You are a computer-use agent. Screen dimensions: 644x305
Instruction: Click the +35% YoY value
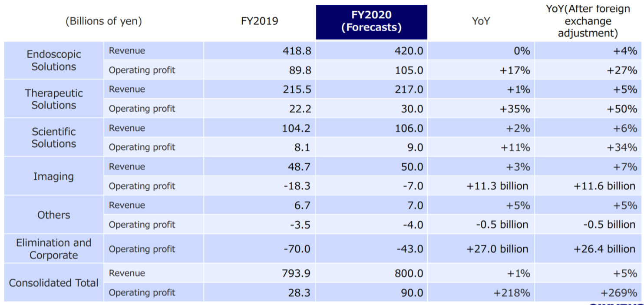481,109
